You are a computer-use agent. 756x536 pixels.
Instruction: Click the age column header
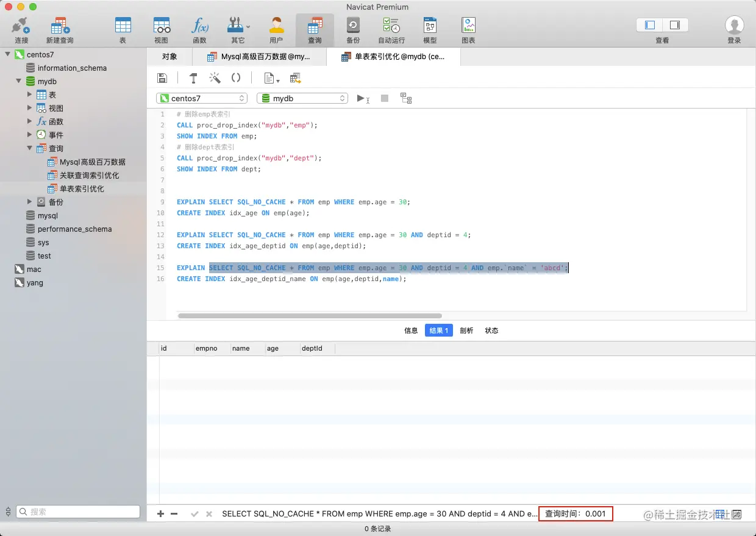click(282, 348)
